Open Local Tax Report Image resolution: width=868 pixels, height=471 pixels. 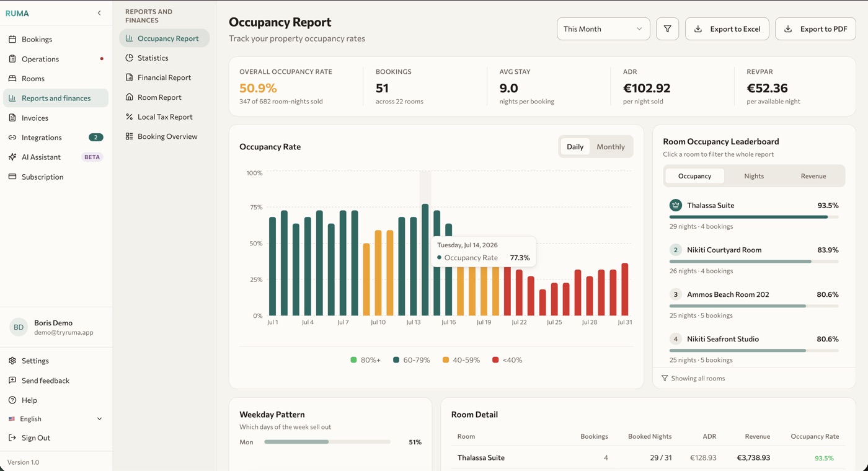pos(164,117)
